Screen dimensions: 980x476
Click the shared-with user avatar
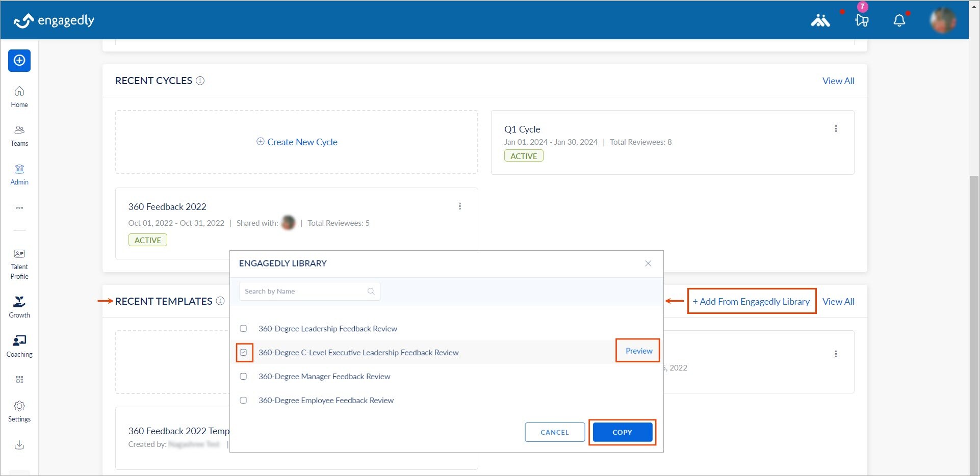289,223
